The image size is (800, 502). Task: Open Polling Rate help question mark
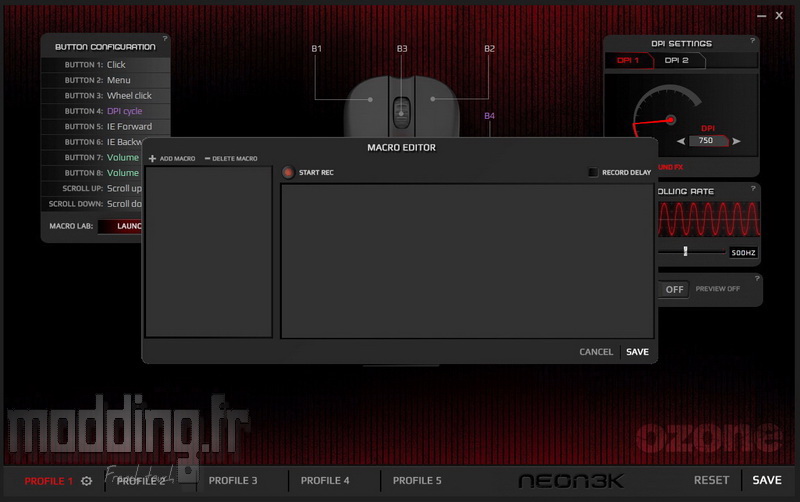[x=753, y=188]
